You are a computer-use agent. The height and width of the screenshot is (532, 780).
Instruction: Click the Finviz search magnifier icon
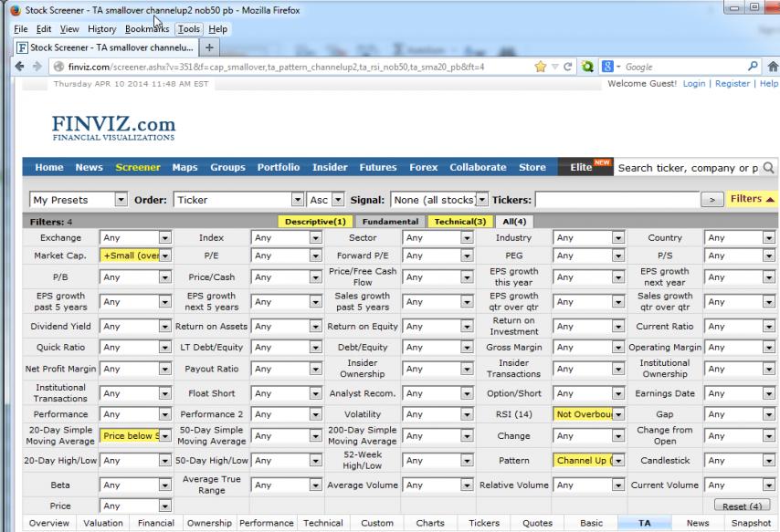(x=768, y=168)
